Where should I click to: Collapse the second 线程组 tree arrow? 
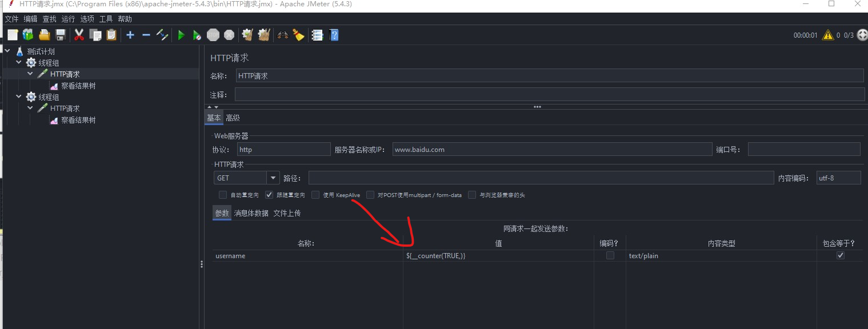click(19, 97)
